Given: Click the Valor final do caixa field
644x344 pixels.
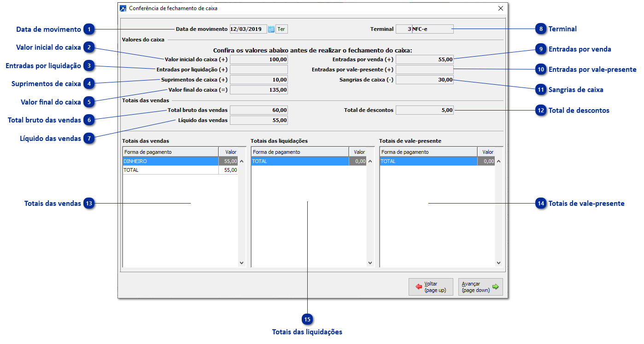Looking at the screenshot, I should [x=259, y=90].
